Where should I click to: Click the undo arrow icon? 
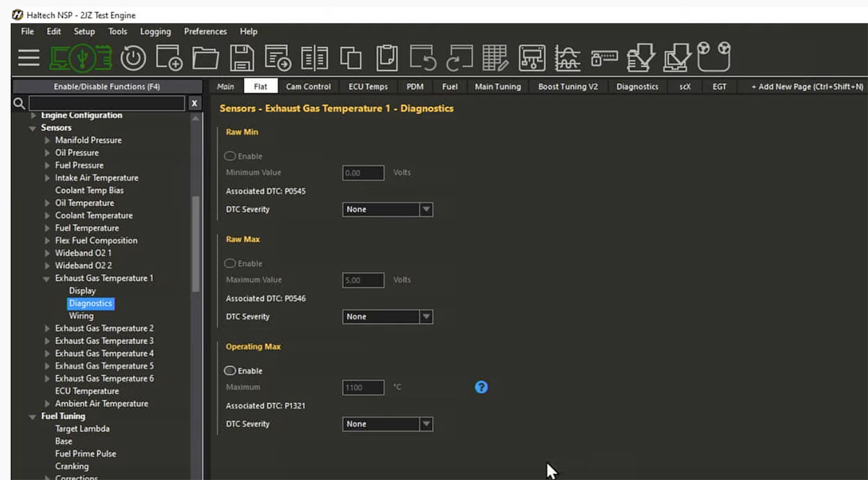(423, 58)
